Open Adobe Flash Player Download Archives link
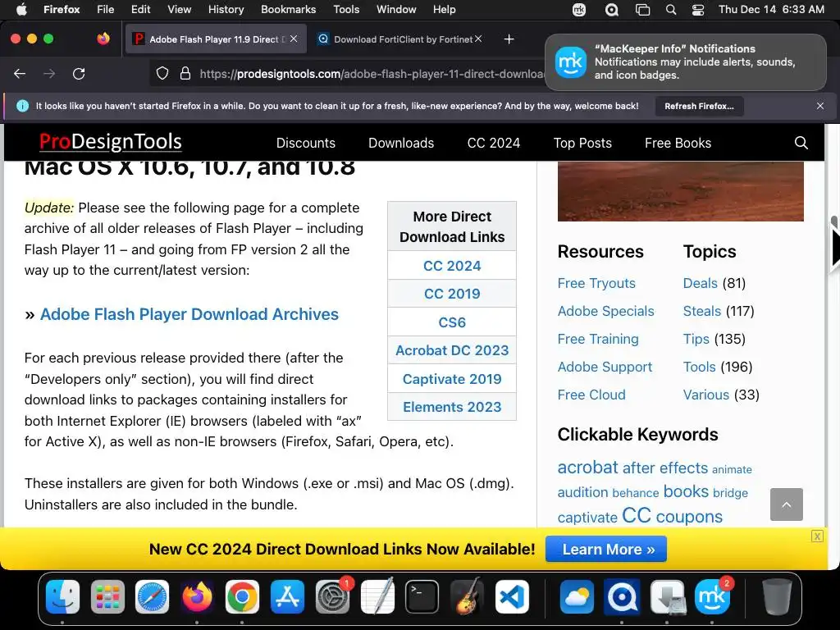This screenshot has width=840, height=630. pos(189,314)
